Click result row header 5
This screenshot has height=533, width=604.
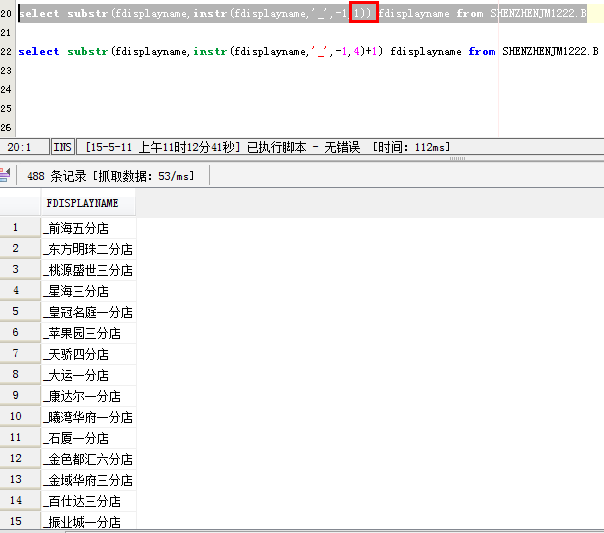tap(20, 312)
